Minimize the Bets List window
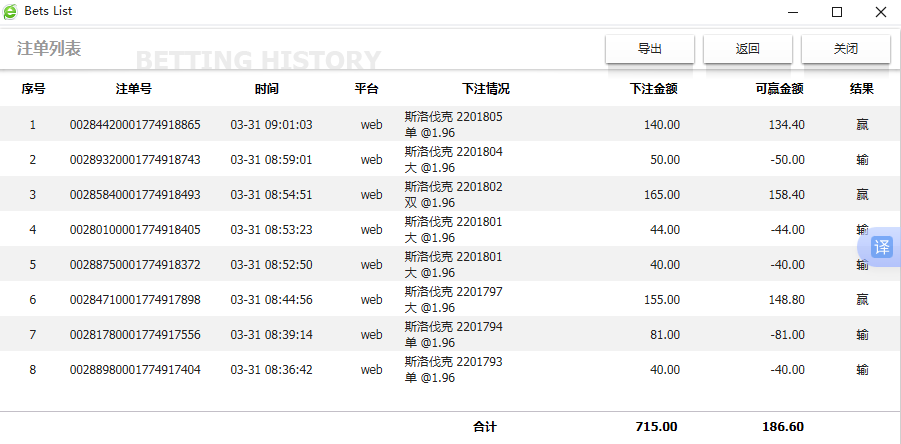This screenshot has width=901, height=444. pyautogui.click(x=792, y=12)
